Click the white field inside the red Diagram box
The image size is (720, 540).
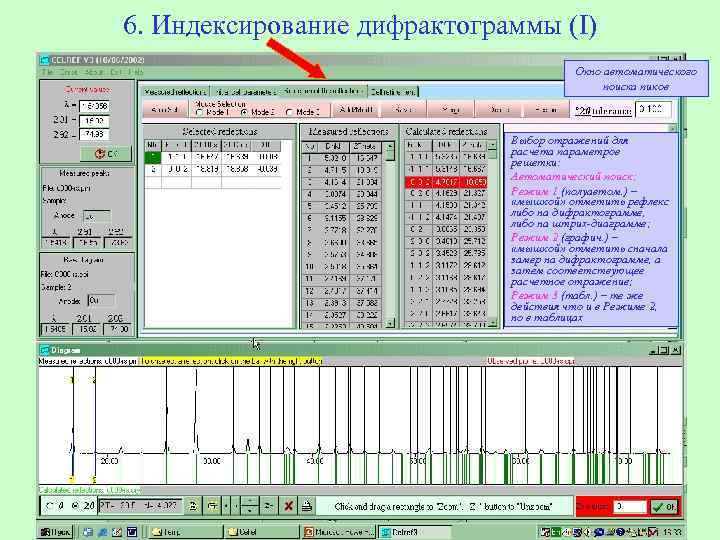coord(630,507)
